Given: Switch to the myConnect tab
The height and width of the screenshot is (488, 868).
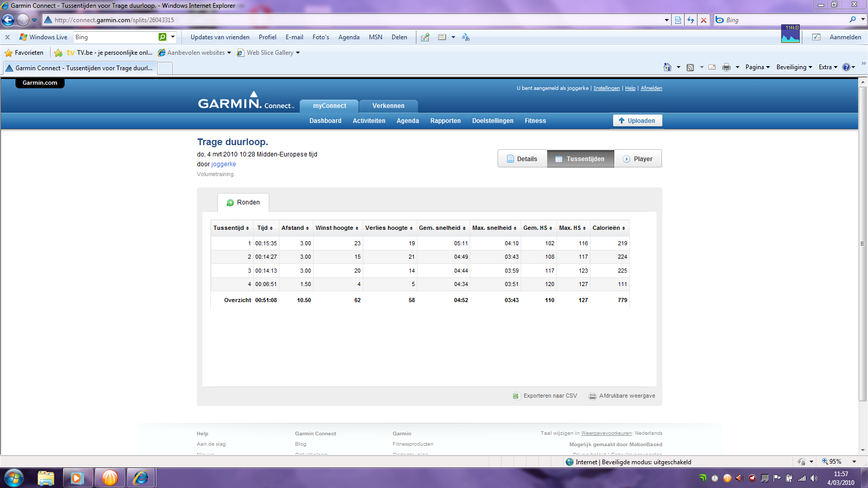Looking at the screenshot, I should (329, 106).
